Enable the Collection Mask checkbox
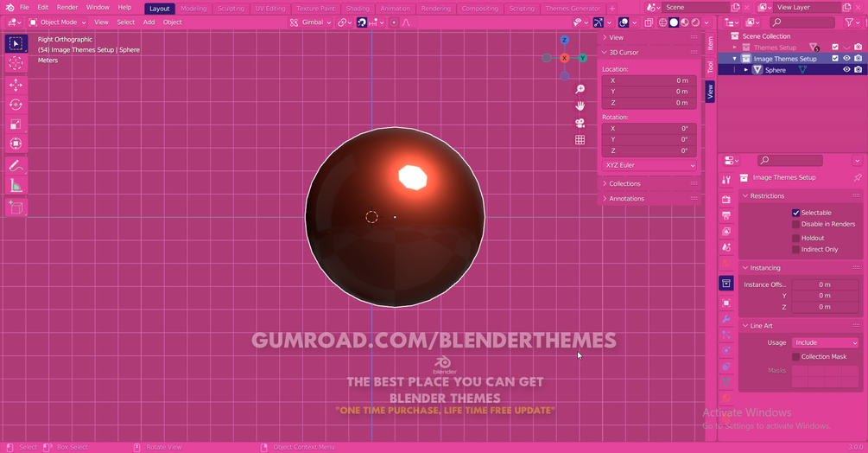Screen dimensions: 868x453 click(x=795, y=357)
